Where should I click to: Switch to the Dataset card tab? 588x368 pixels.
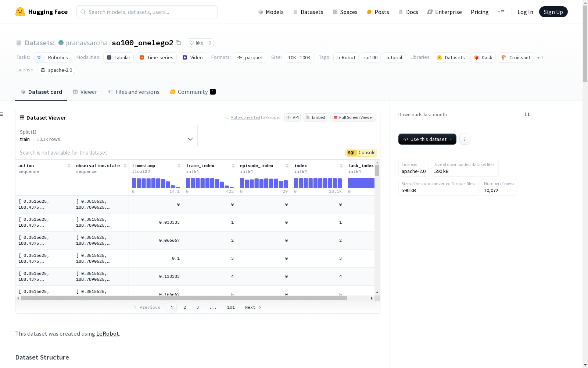click(x=41, y=92)
